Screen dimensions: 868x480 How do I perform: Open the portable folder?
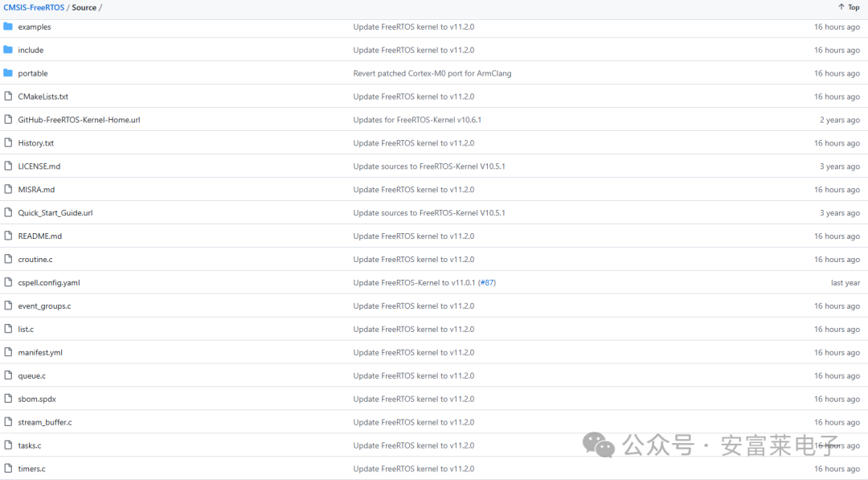[x=33, y=73]
